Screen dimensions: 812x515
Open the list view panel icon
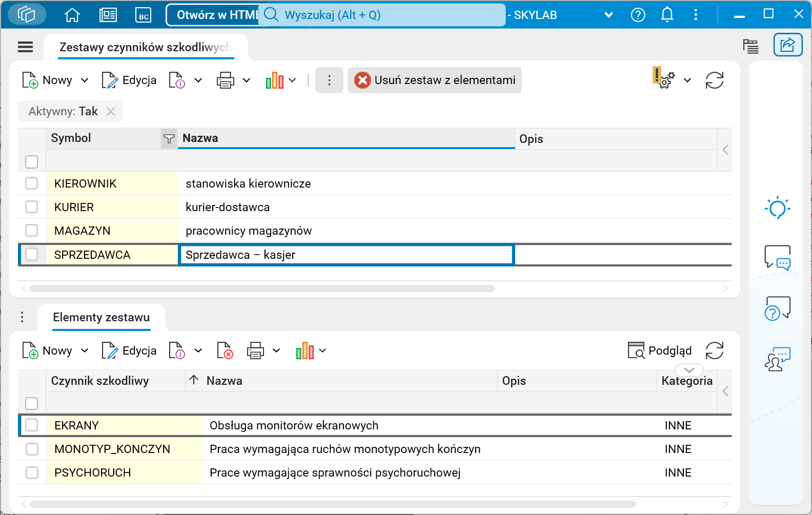(751, 46)
